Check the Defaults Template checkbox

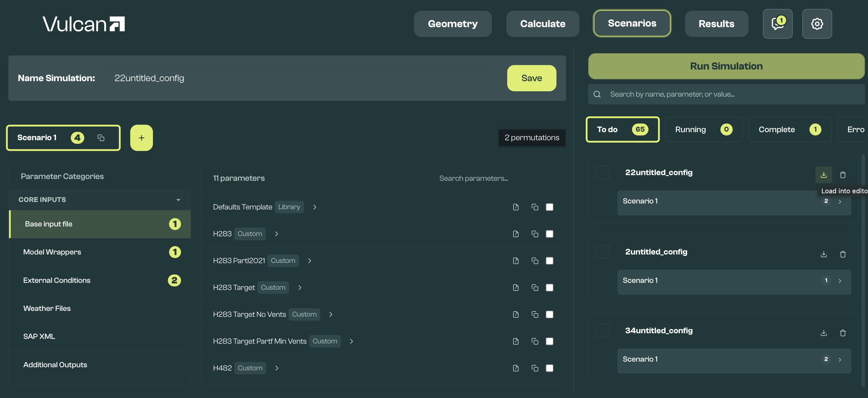pyautogui.click(x=550, y=207)
